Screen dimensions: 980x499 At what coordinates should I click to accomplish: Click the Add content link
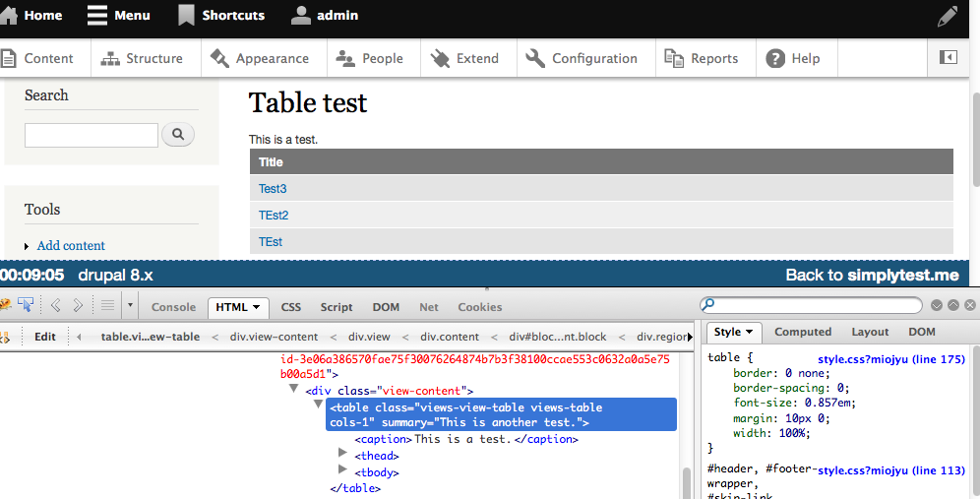[x=71, y=246]
